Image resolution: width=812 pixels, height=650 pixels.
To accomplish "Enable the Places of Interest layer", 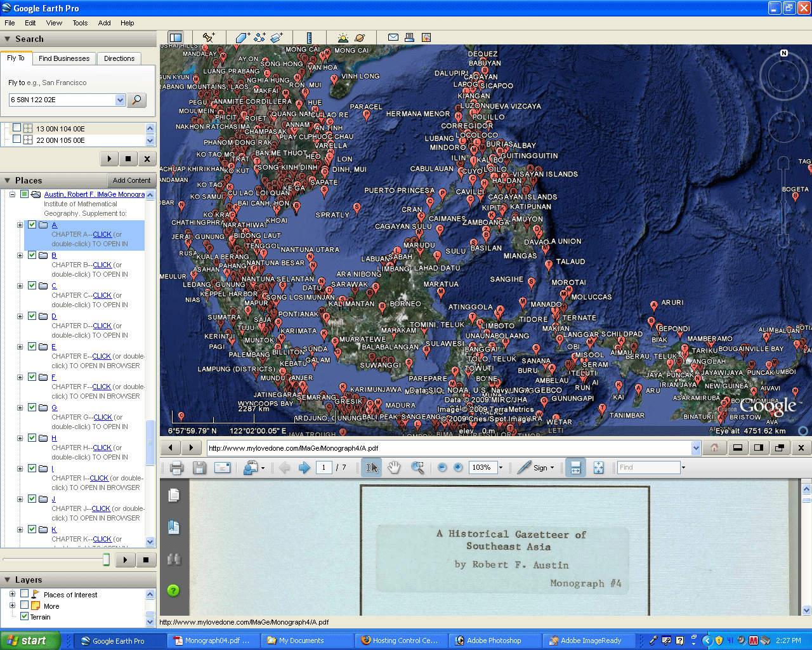I will tap(24, 594).
